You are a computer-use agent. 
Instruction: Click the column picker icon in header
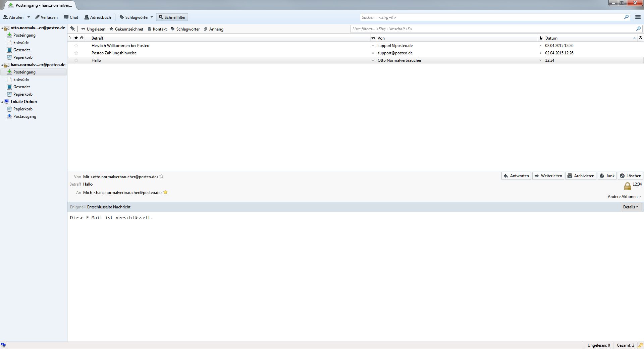click(640, 38)
